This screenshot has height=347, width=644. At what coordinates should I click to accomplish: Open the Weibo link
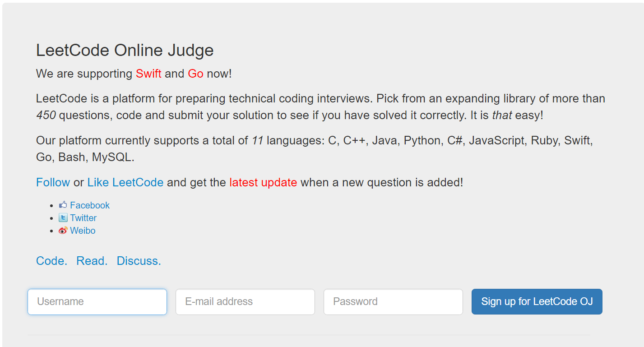point(83,231)
